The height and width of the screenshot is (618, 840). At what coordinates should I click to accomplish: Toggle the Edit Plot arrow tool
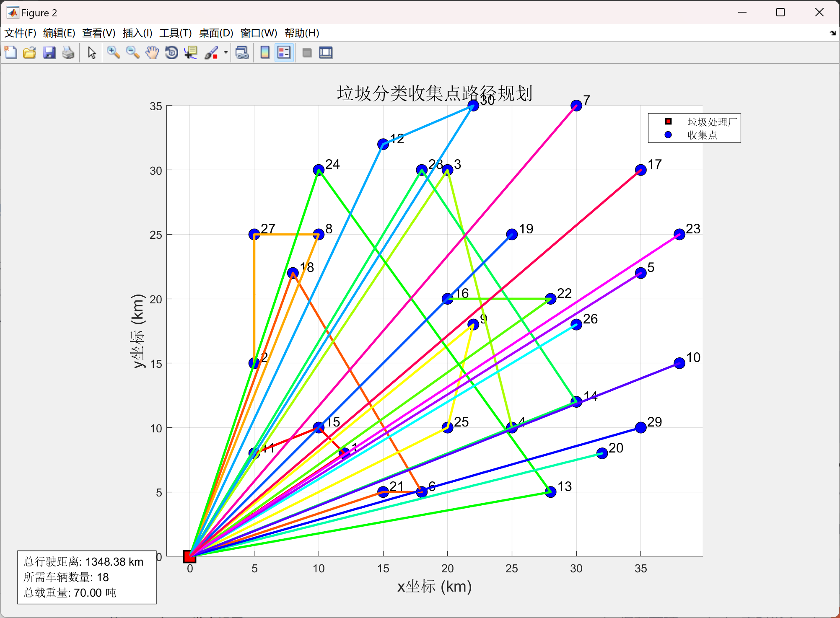tap(92, 53)
